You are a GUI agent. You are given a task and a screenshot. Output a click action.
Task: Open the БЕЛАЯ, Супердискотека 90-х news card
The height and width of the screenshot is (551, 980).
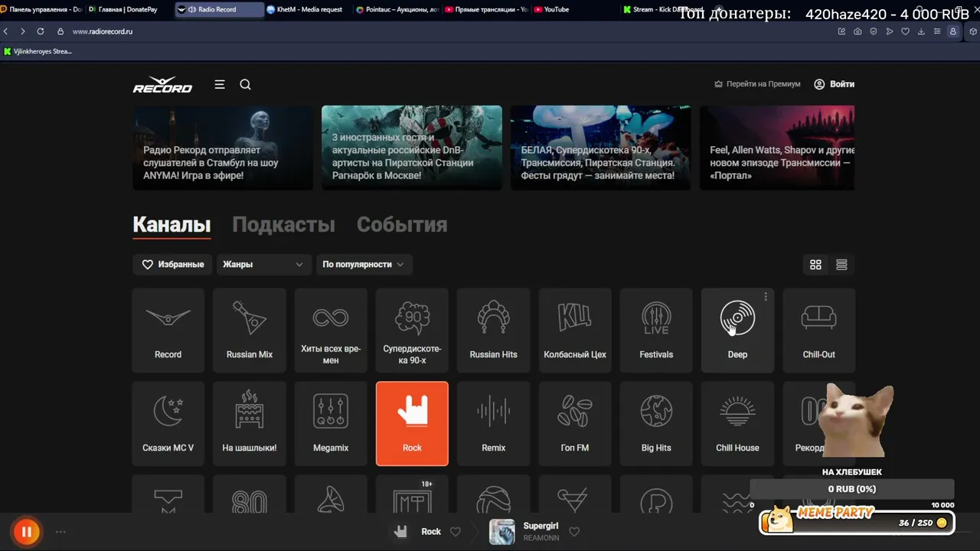600,148
